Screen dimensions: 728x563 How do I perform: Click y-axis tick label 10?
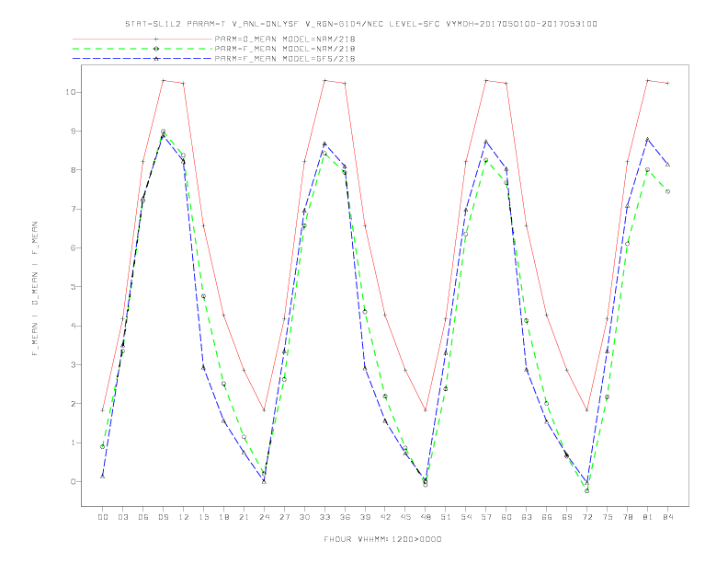(71, 92)
